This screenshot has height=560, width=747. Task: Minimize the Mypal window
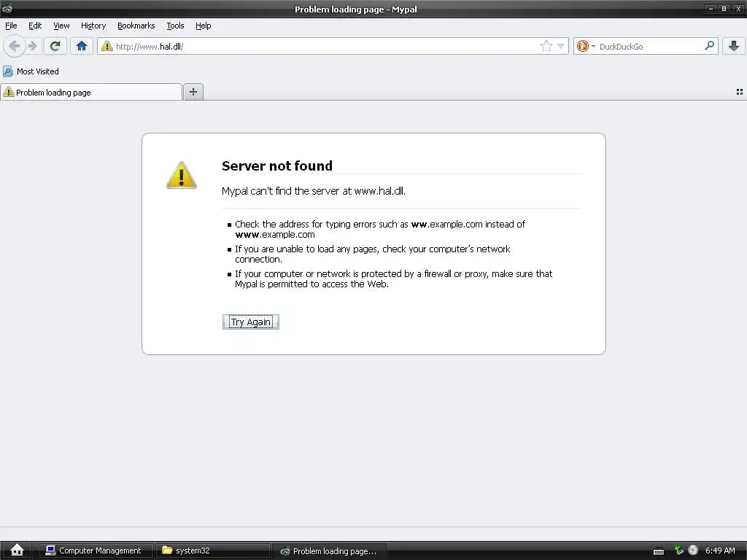click(x=711, y=9)
